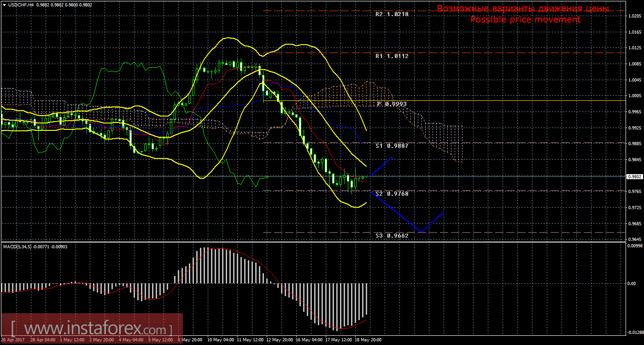Click the S3 0.9662 support label
This screenshot has height=345, width=644.
tap(392, 235)
